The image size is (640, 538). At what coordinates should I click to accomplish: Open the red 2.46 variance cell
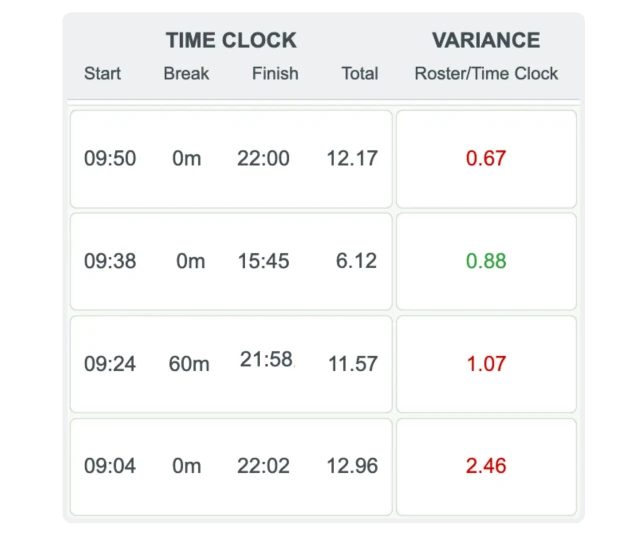(486, 466)
